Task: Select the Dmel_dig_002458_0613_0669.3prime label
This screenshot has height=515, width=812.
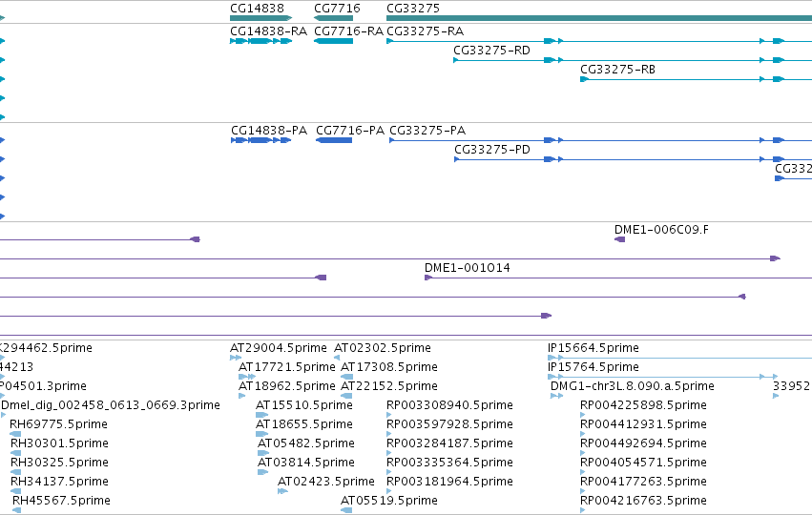Action: pos(111,405)
